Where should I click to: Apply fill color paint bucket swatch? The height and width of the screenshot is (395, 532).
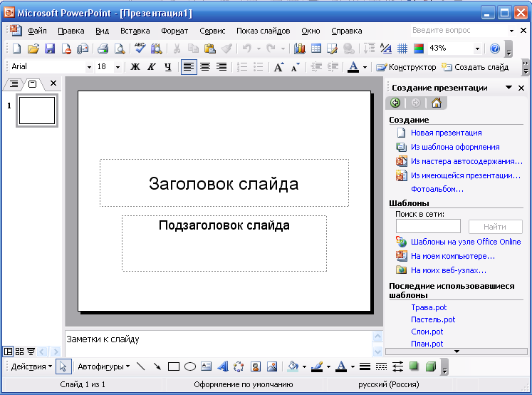293,366
